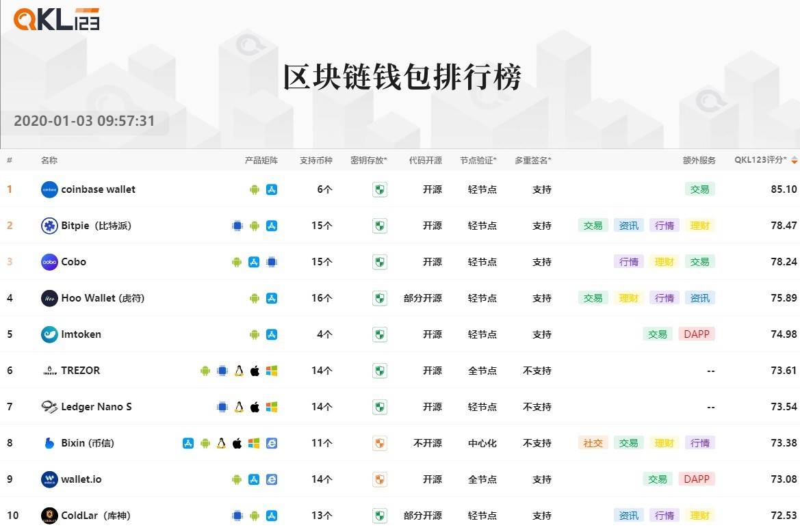The image size is (800, 532).
Task: Click Bixin's orange key-storage shield
Action: [380, 443]
